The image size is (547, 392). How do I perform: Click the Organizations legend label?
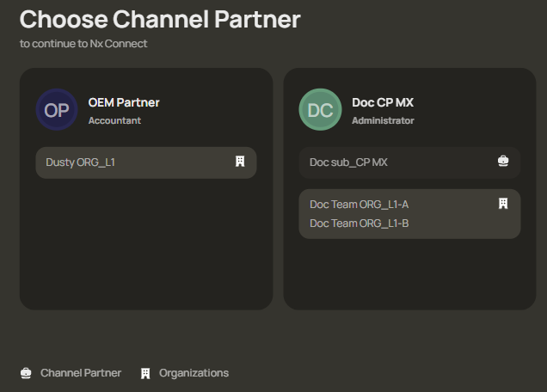point(194,373)
